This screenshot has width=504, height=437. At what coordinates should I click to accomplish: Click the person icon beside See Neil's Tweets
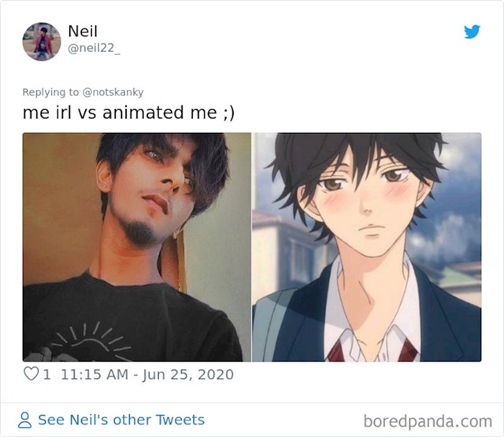[24, 420]
